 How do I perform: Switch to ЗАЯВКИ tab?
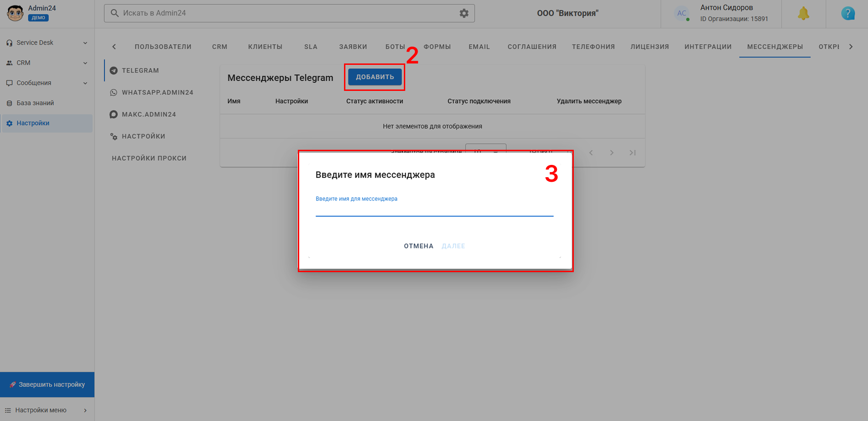(x=353, y=47)
